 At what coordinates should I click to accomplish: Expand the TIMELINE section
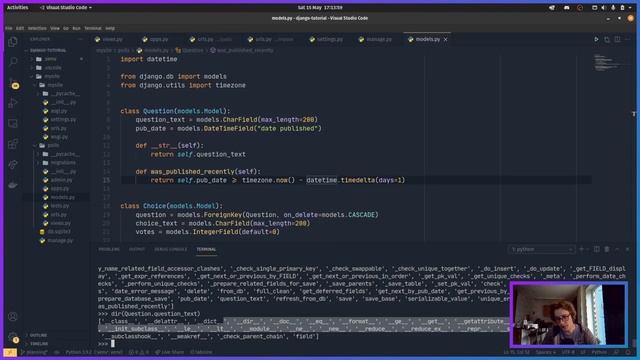point(38,344)
